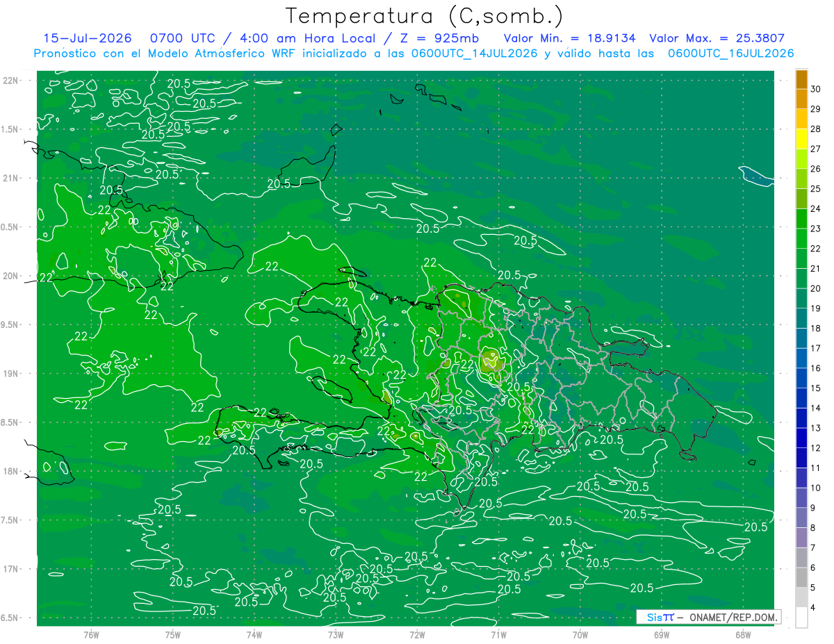Image resolution: width=834 pixels, height=644 pixels.
Task: Click the '76W' longitude axis label
Action: [x=91, y=635]
